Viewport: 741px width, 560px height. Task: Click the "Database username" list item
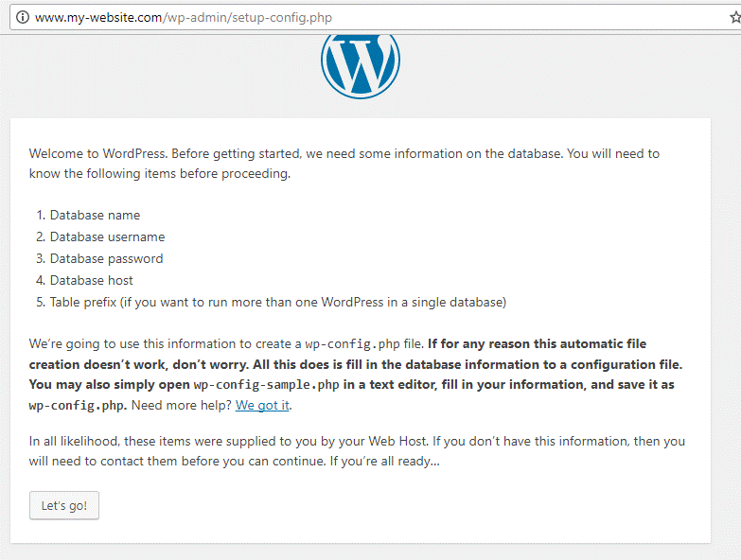point(107,237)
